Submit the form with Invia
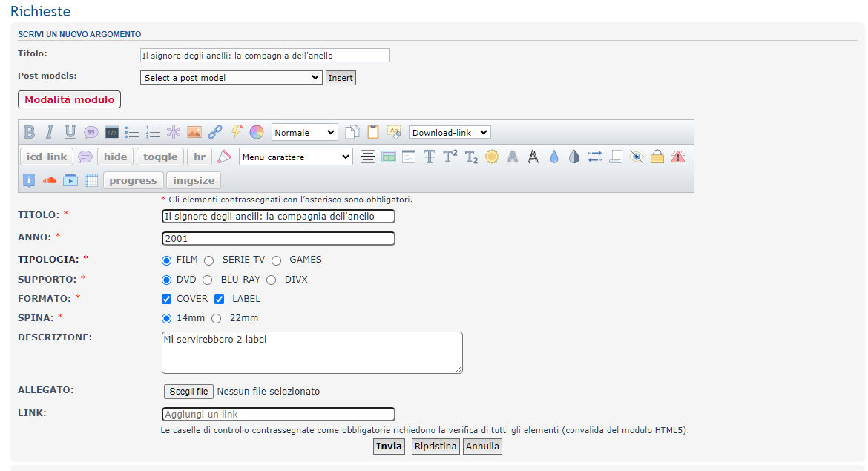 coord(389,447)
